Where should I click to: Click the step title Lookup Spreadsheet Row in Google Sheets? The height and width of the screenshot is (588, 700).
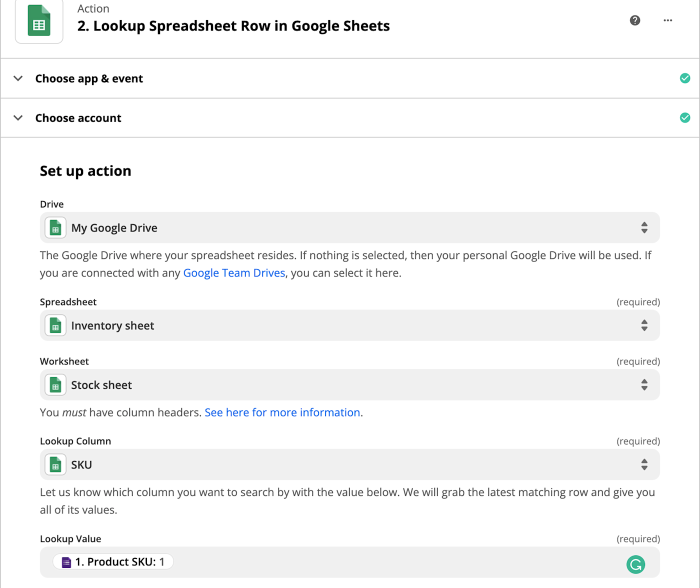coord(233,26)
